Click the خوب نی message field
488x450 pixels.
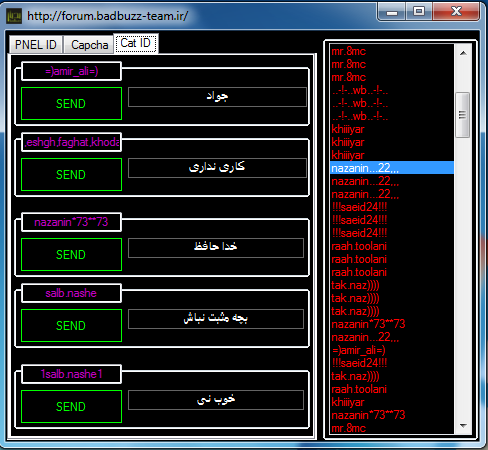pos(216,400)
